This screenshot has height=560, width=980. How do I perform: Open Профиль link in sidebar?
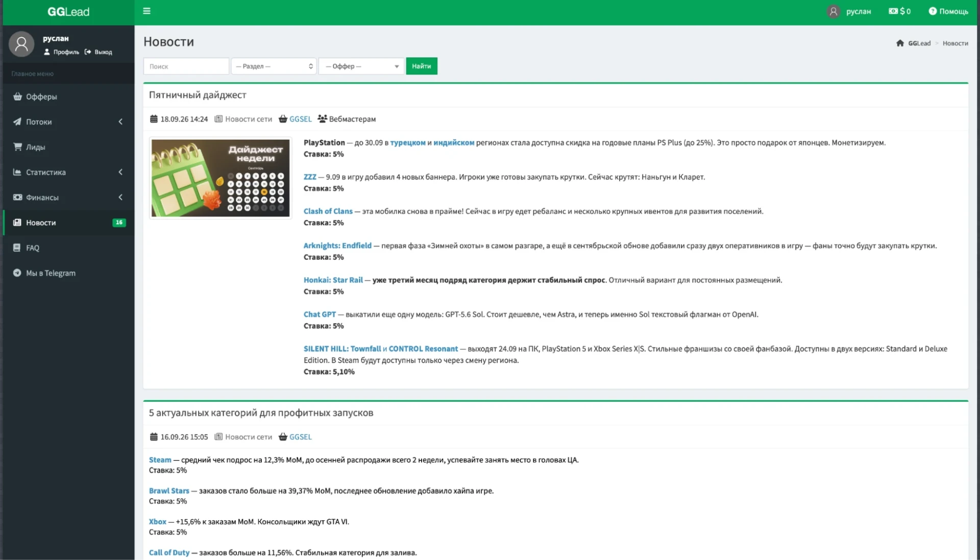(x=61, y=52)
